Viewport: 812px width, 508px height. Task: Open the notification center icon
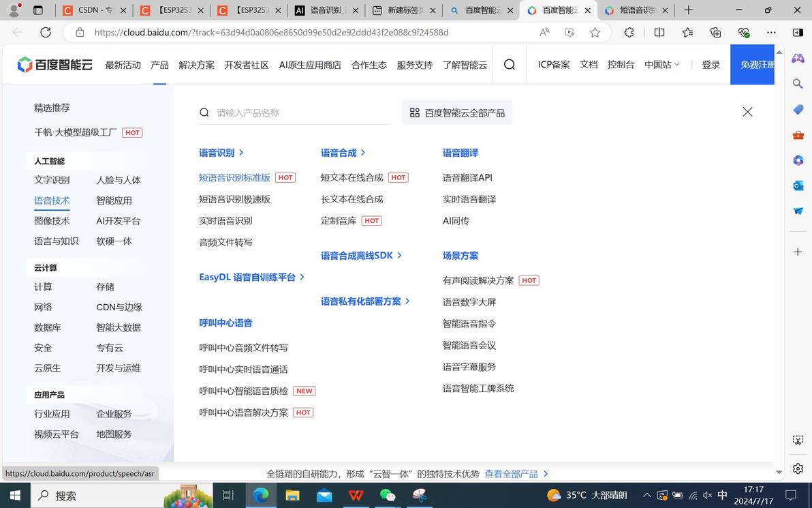791,496
